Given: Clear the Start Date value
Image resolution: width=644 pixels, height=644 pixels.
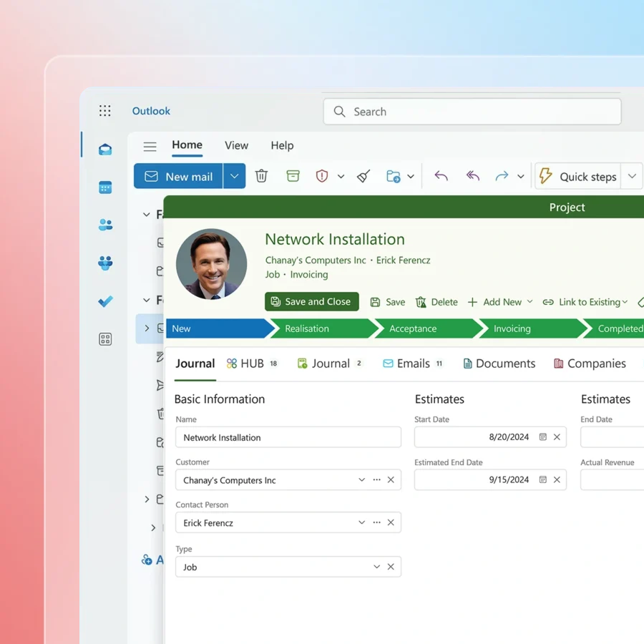Looking at the screenshot, I should point(557,436).
